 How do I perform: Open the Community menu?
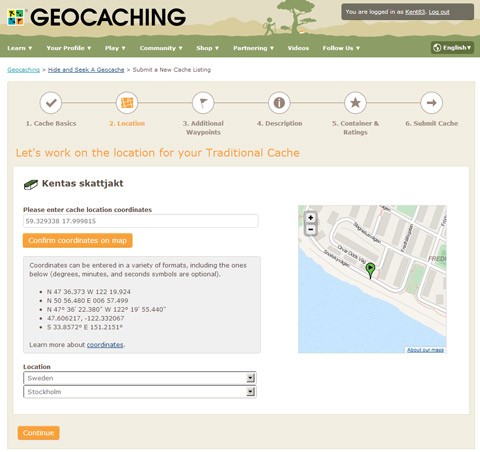click(161, 48)
